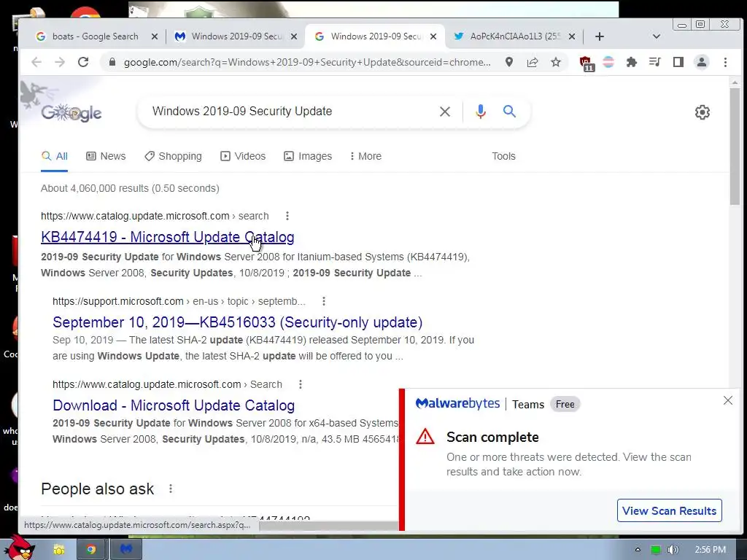
Task: Open the Chrome profile avatar
Action: point(701,63)
